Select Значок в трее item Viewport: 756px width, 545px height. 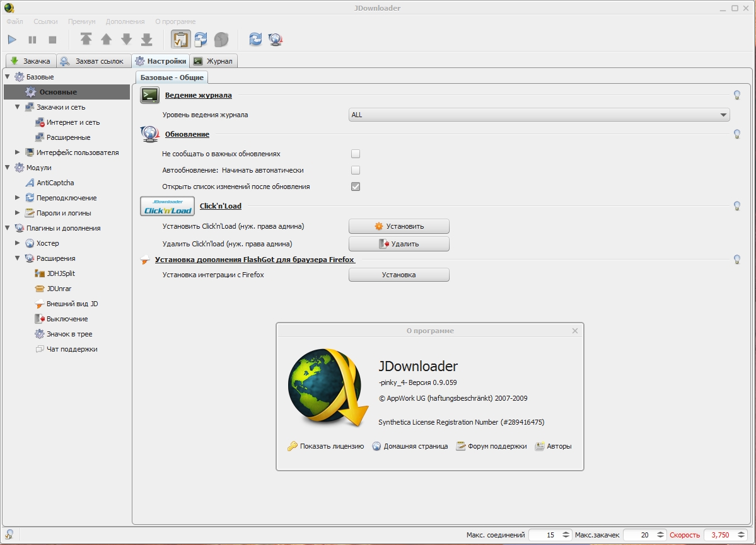pyautogui.click(x=64, y=334)
